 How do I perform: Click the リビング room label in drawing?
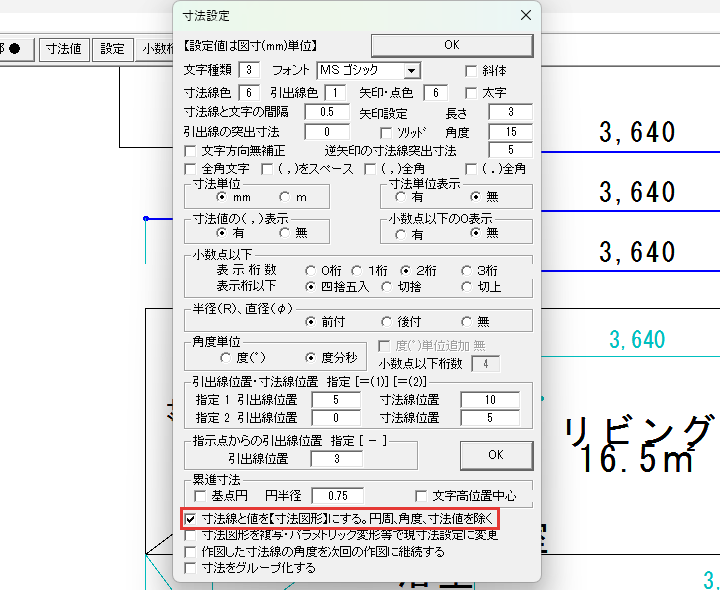pyautogui.click(x=640, y=432)
